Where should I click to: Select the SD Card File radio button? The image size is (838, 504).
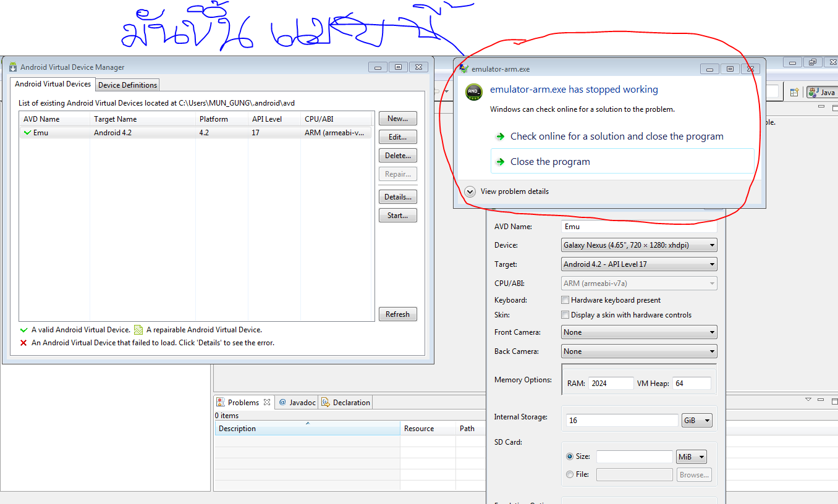(x=570, y=474)
